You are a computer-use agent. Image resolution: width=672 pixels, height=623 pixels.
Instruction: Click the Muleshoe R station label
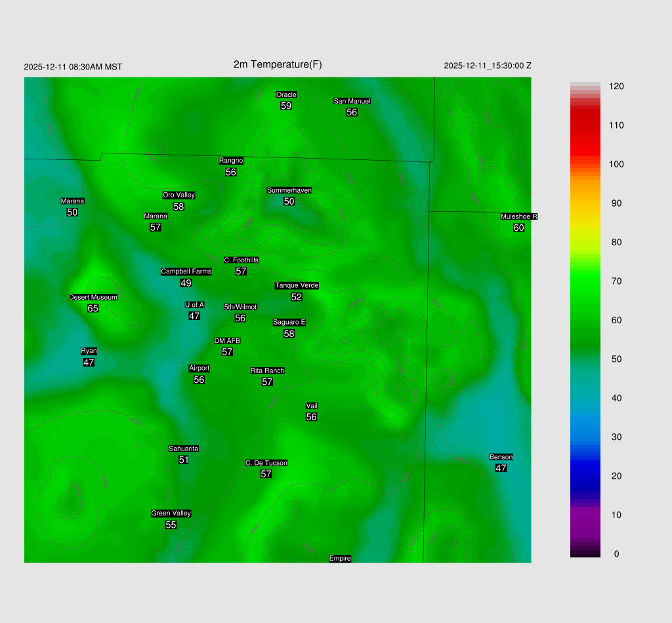pyautogui.click(x=518, y=216)
